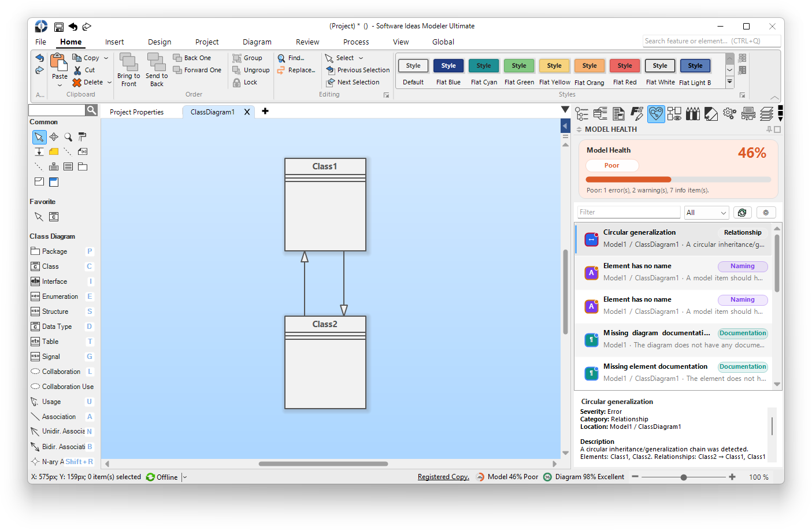Expand the Copy dropdown arrow
The image size is (812, 530).
[x=106, y=58]
